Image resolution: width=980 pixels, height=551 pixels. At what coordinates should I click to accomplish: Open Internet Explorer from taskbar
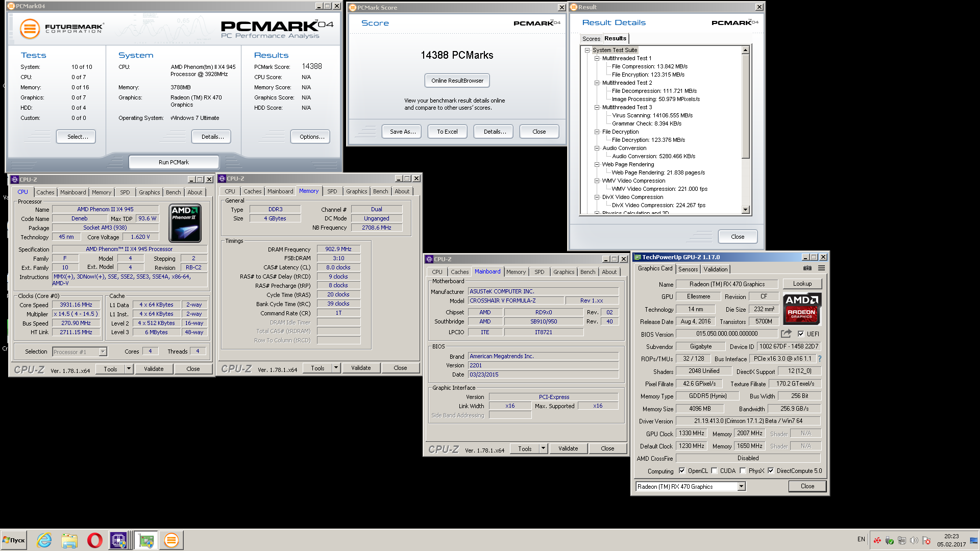coord(44,540)
